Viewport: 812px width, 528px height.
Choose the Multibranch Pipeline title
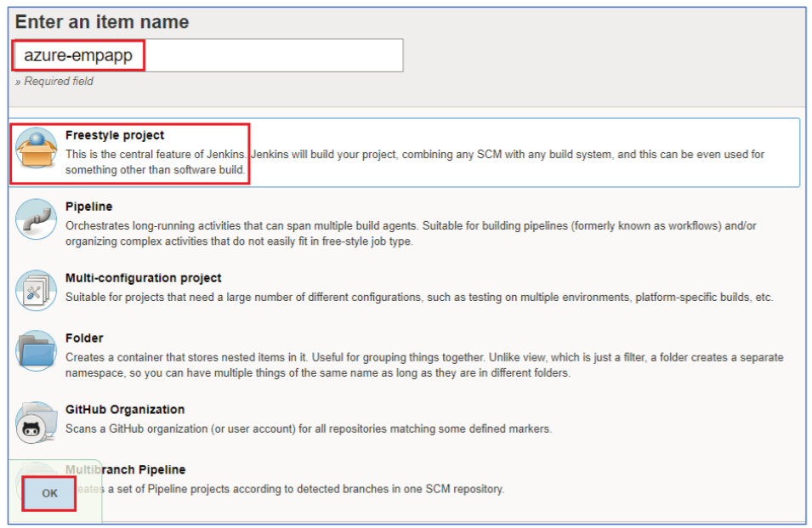click(125, 469)
